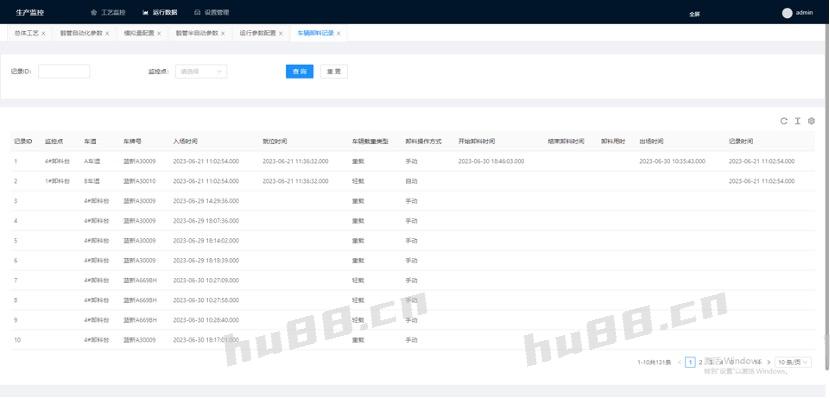Image resolution: width=830 pixels, height=398 pixels.
Task: Go to the next page arrow
Action: click(x=769, y=363)
